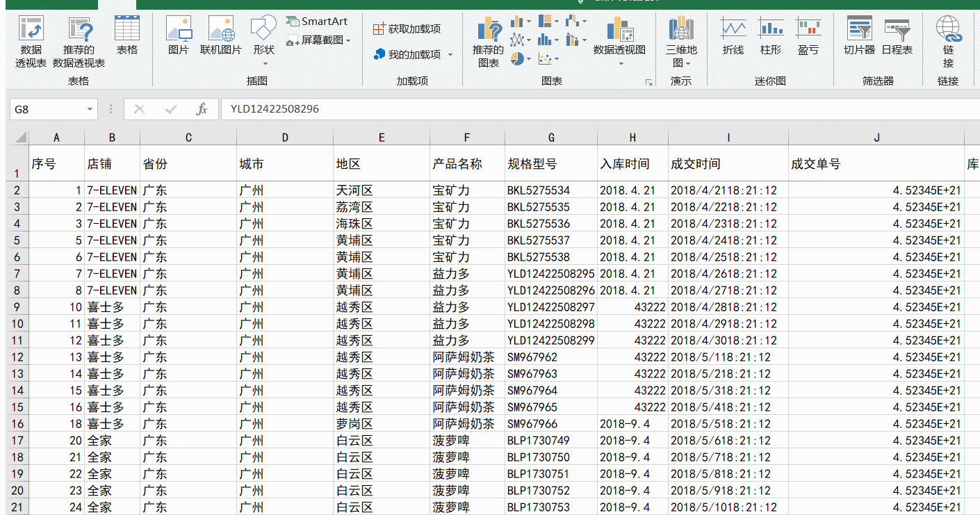The width and height of the screenshot is (980, 515).
Task: Insert Win/Loss sparkline (盈亏)
Action: pyautogui.click(x=808, y=36)
